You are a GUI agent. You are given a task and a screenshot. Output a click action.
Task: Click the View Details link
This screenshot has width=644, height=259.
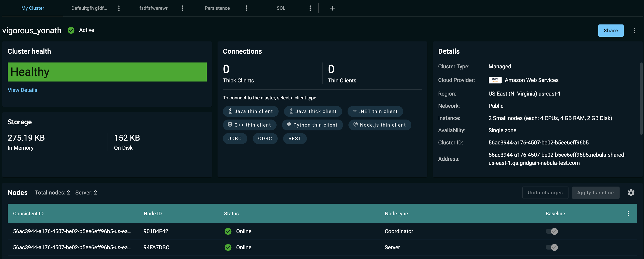(x=23, y=90)
